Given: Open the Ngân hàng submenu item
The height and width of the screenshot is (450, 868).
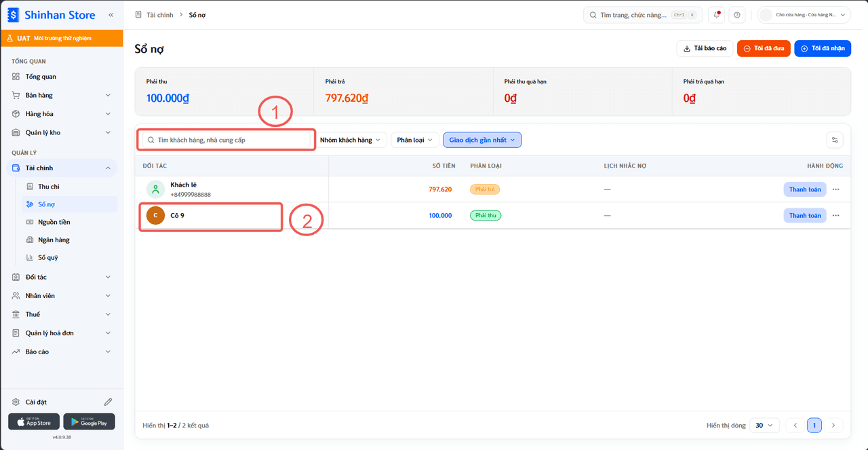Looking at the screenshot, I should click(x=68, y=240).
